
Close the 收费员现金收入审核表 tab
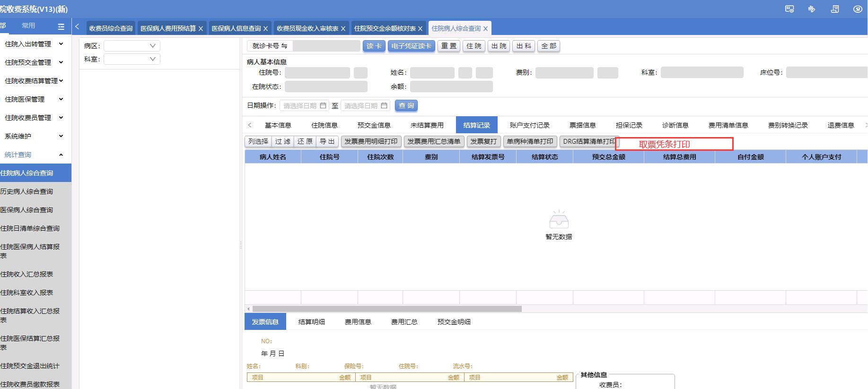tap(343, 29)
